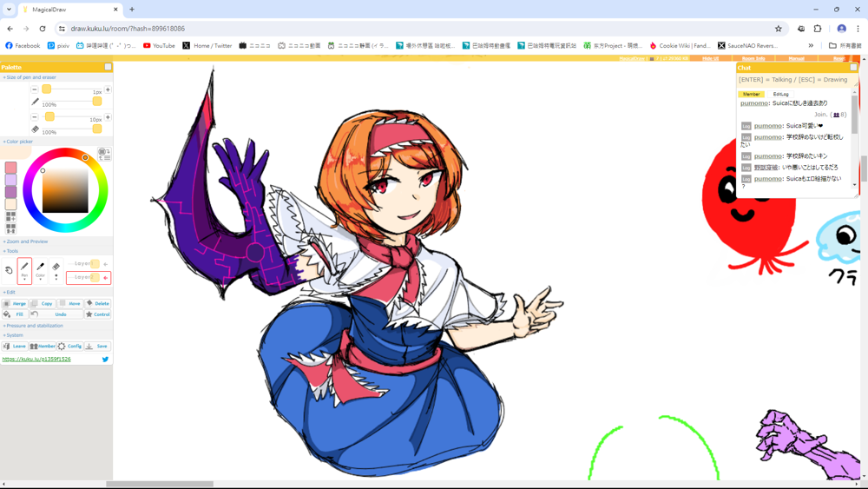Click the Fill bucket button
Screen dimensions: 868x489
pos(15,314)
